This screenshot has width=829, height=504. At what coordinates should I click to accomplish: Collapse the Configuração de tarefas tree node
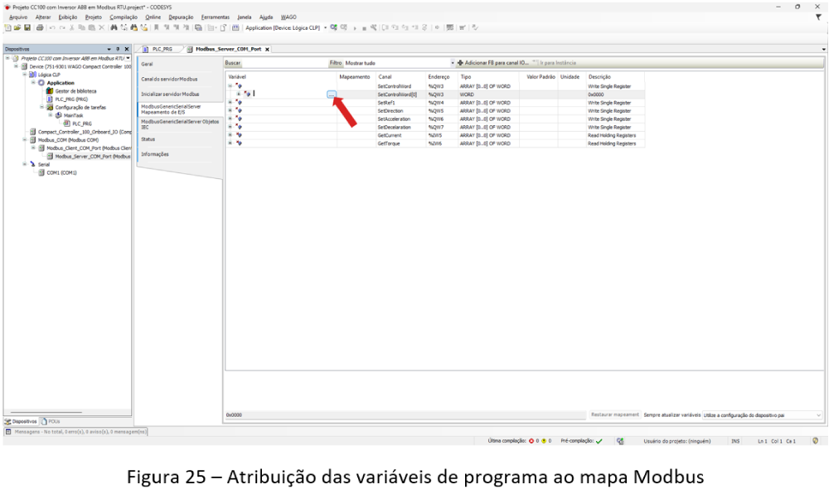pos(41,107)
